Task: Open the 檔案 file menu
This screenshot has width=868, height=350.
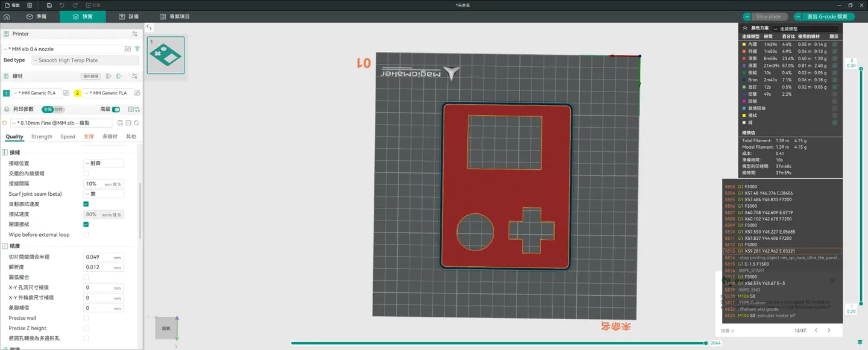Action: coord(13,5)
